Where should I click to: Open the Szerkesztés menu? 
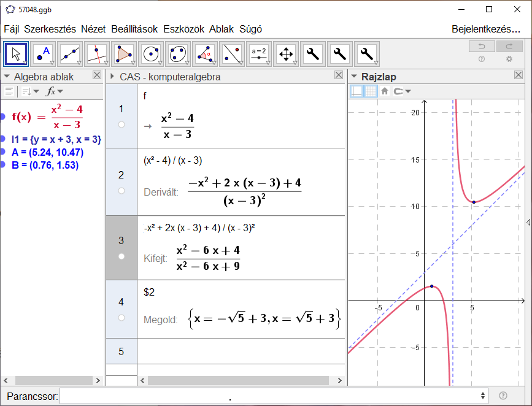(50, 29)
